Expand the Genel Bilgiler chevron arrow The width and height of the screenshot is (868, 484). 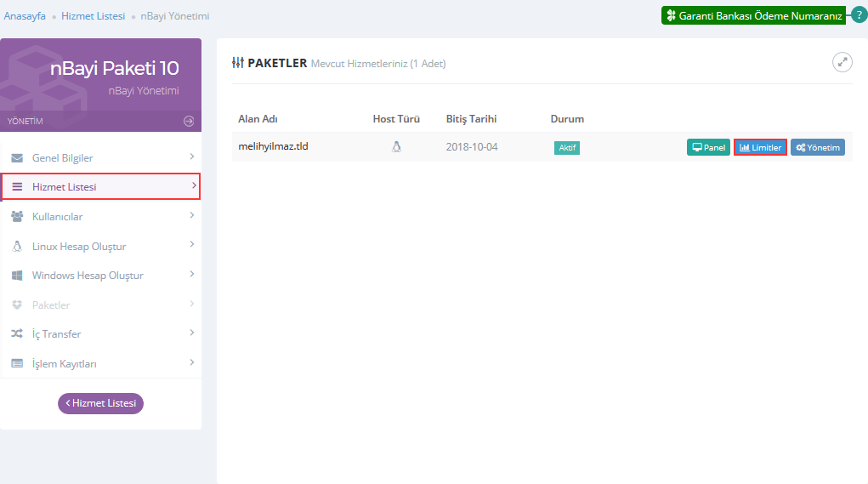coord(192,157)
